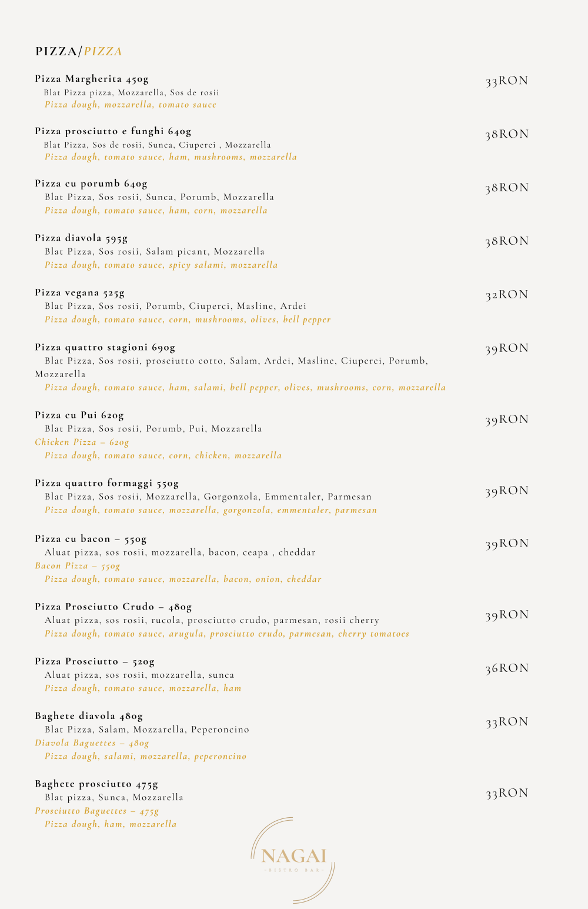Click the 36RON price label
Viewport: 588px width, 909px height.
click(x=507, y=668)
